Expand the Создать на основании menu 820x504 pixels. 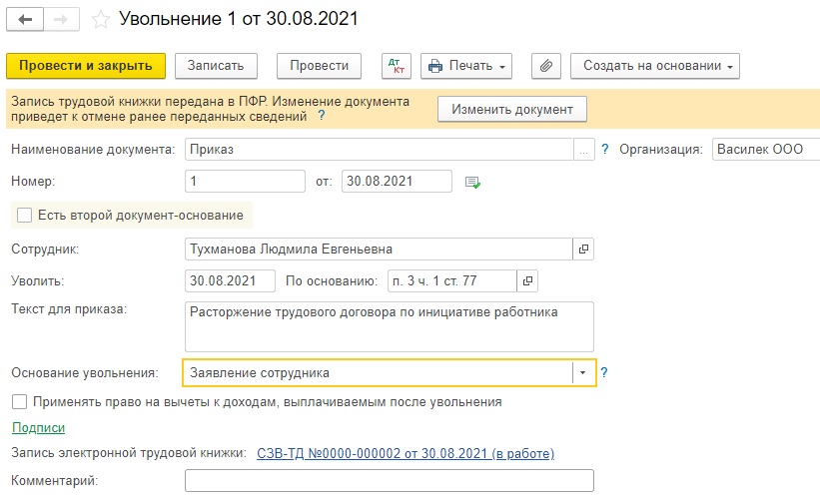(655, 66)
